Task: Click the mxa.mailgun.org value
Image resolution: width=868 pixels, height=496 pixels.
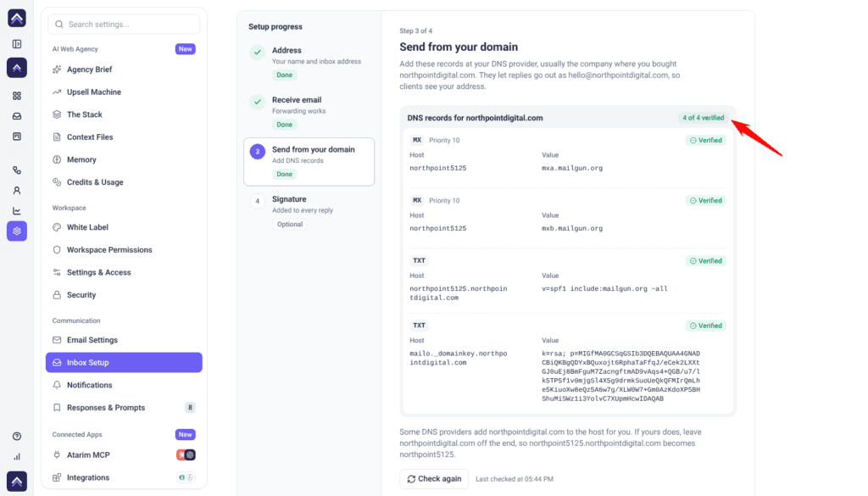Action: 572,168
